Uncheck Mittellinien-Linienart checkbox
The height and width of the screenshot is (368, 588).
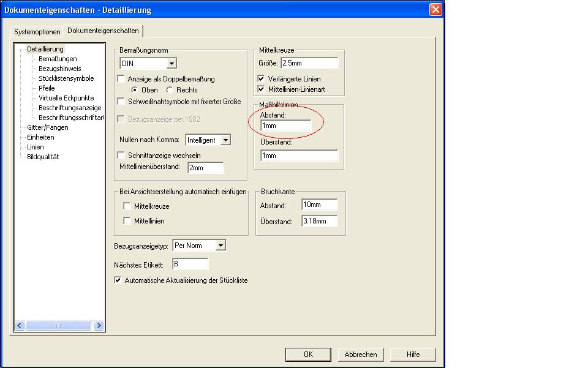pyautogui.click(x=261, y=89)
